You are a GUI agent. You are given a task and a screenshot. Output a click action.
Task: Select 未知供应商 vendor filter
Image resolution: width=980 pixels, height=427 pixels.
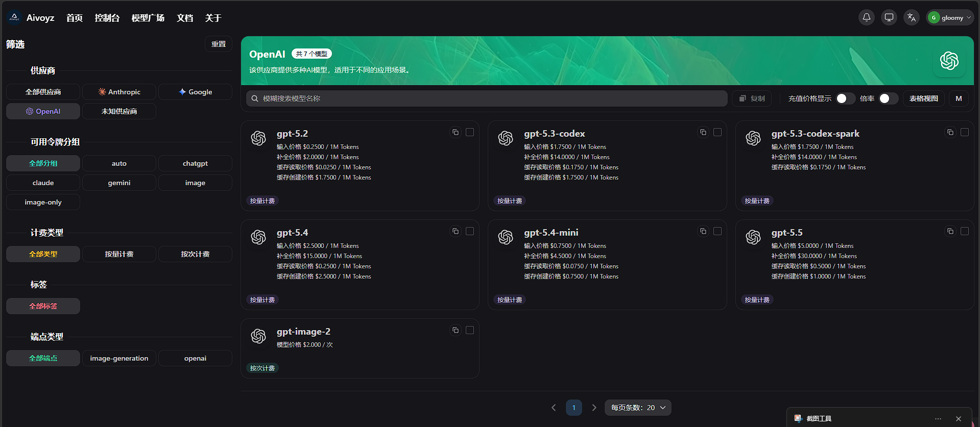point(119,111)
